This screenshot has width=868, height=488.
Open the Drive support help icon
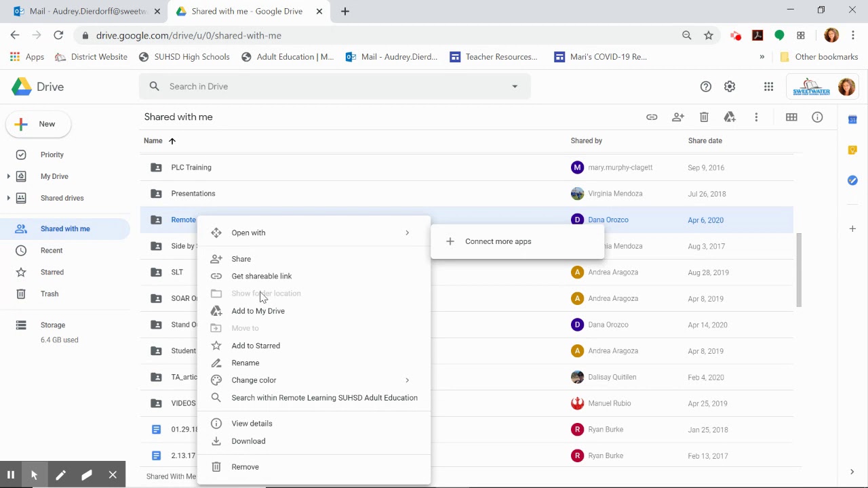pos(706,87)
